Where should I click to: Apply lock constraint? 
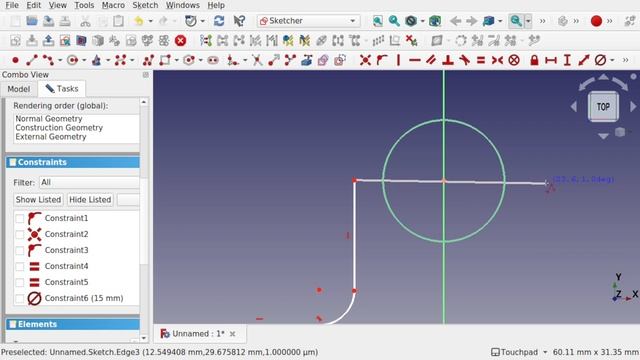534,60
